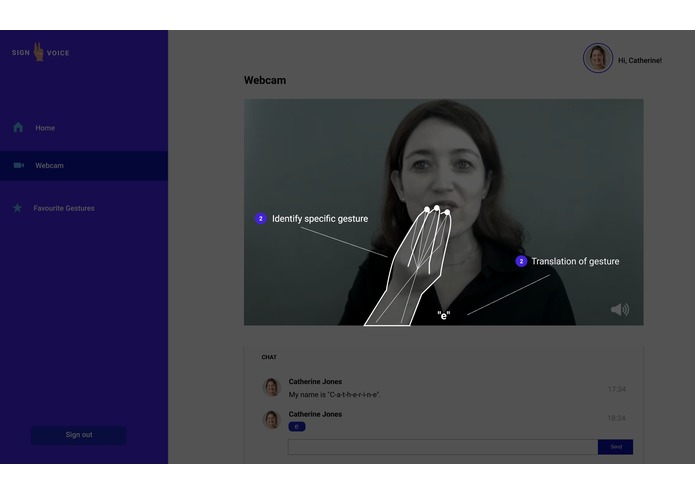Click the webcam video feed
The height and width of the screenshot is (494, 695).
point(443,212)
